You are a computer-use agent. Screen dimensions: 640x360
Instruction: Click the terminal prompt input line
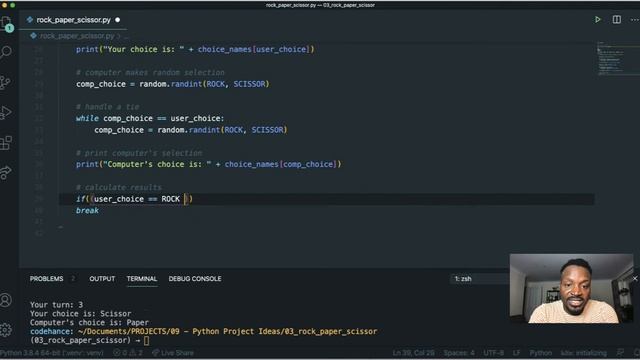pyautogui.click(x=90, y=340)
